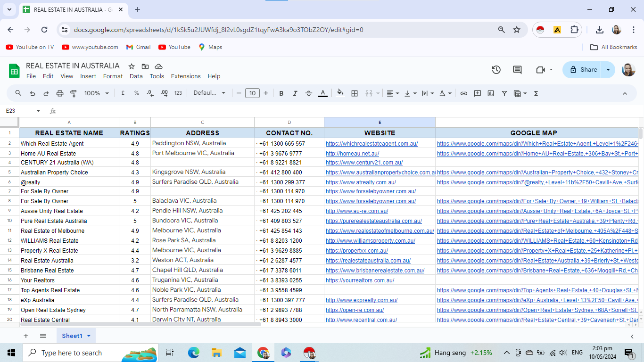
Task: Pick a text color
Action: coord(322,93)
